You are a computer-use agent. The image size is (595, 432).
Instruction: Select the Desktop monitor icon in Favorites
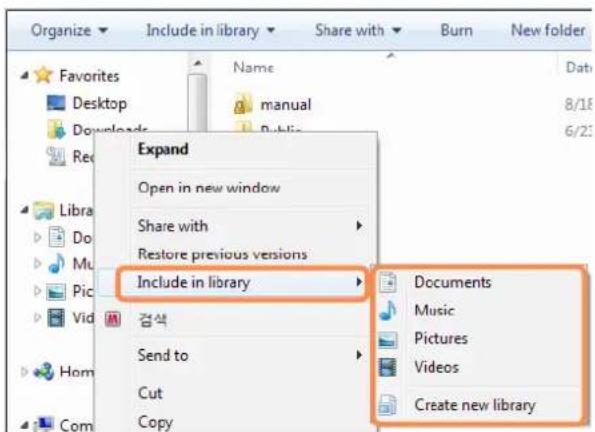click(56, 103)
